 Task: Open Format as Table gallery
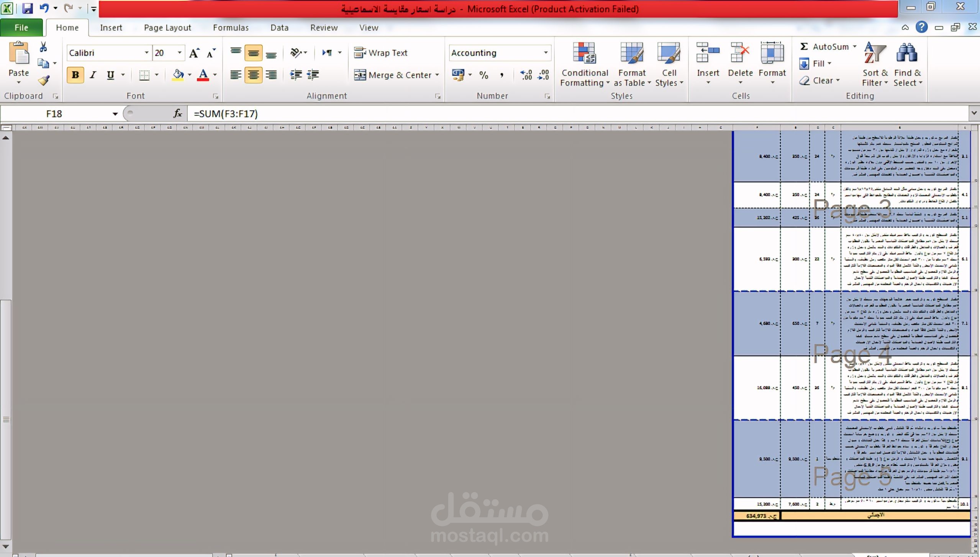tap(632, 64)
